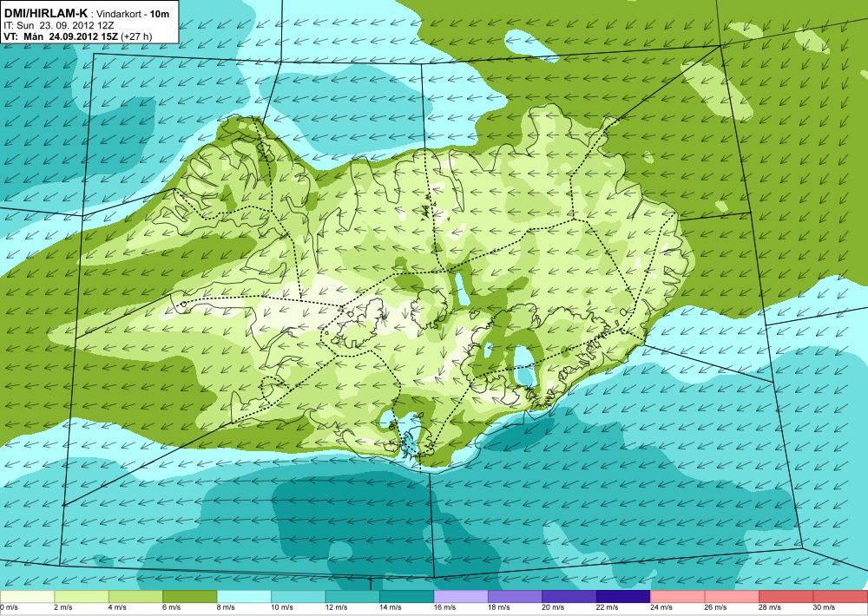
Task: Pick the red legend swatch above 30 m/s
Action: 841,597
